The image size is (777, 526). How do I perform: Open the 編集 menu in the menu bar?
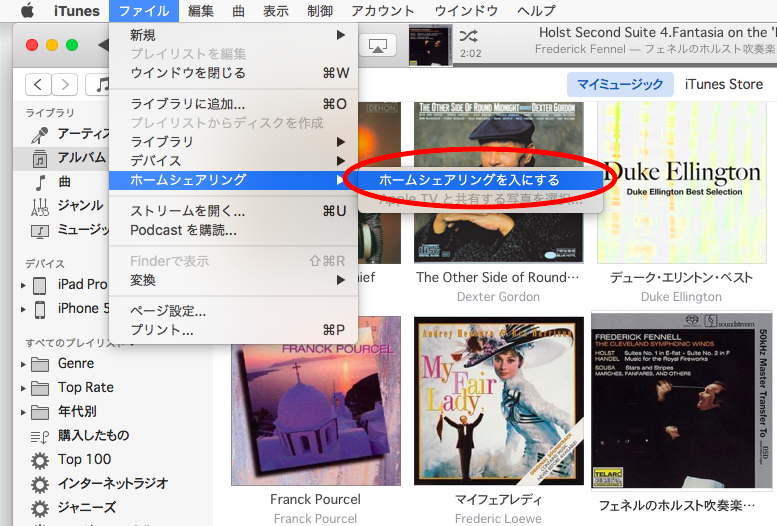[201, 10]
